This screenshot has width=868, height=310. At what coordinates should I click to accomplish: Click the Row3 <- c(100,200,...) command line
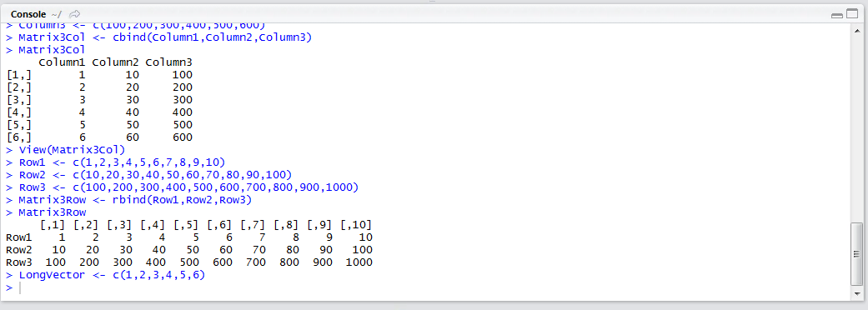[183, 187]
